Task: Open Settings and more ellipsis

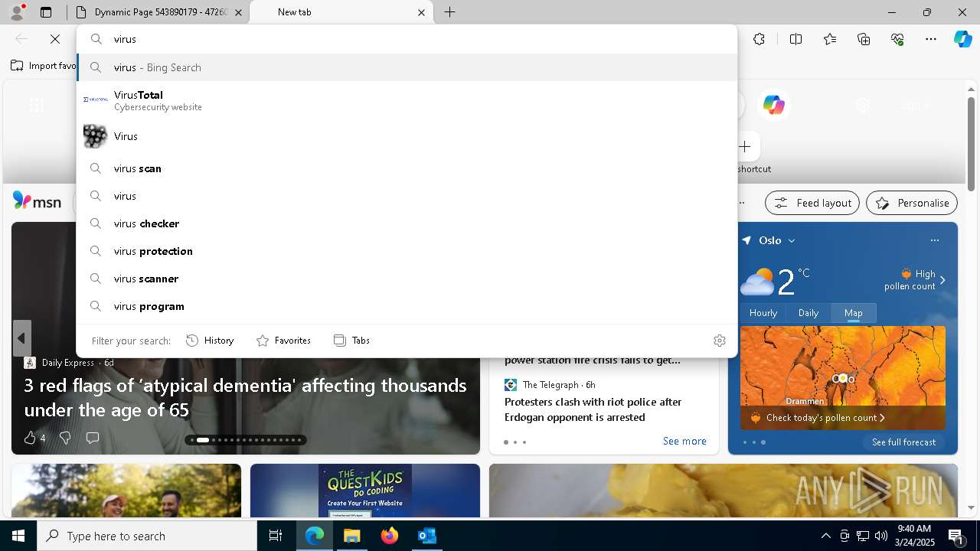Action: click(x=931, y=39)
